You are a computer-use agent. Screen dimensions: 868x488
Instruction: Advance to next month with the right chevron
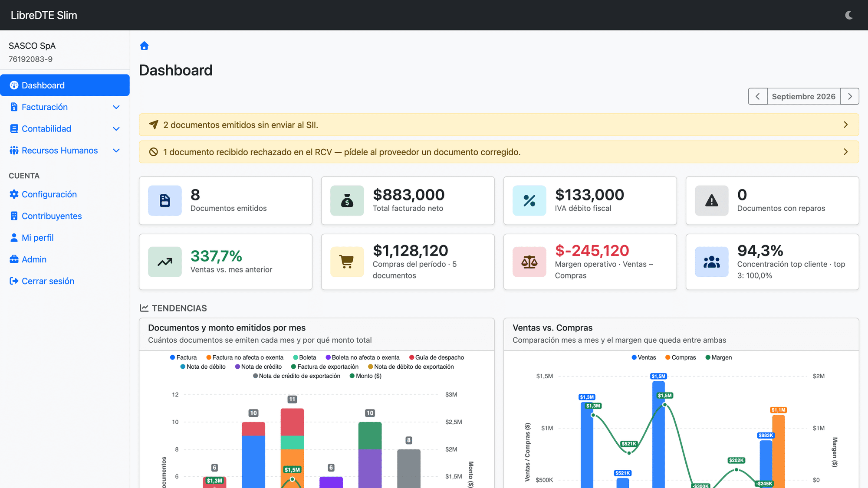click(x=850, y=96)
